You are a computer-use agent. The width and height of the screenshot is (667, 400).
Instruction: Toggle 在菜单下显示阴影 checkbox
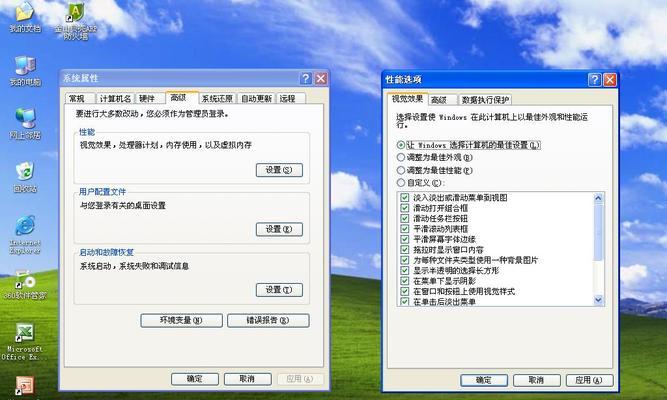click(x=405, y=281)
